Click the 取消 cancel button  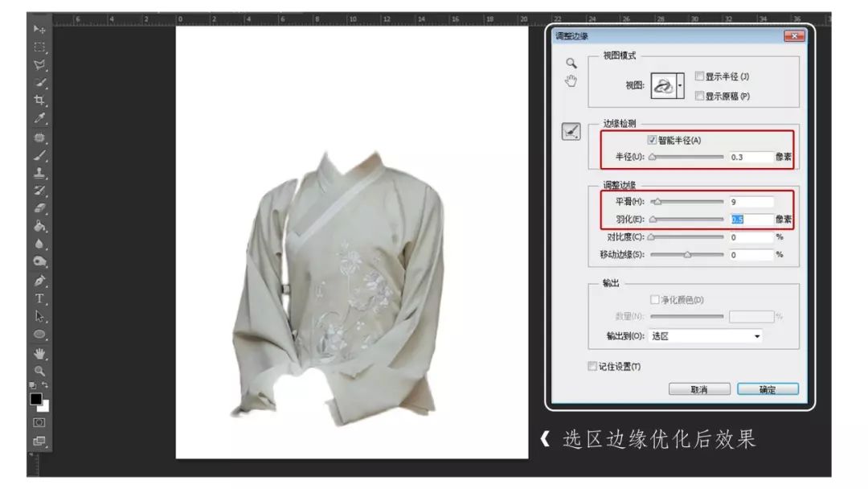click(x=699, y=389)
